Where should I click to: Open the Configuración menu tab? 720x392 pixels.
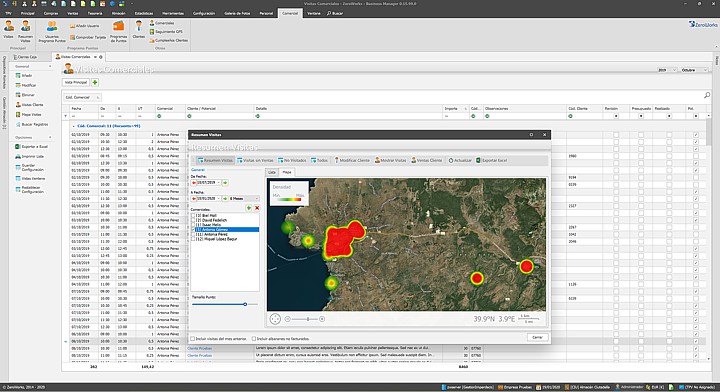(204, 13)
